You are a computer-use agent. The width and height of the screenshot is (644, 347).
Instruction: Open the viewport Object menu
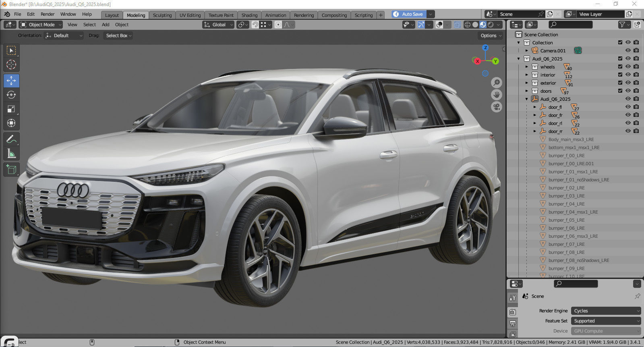pyautogui.click(x=122, y=25)
